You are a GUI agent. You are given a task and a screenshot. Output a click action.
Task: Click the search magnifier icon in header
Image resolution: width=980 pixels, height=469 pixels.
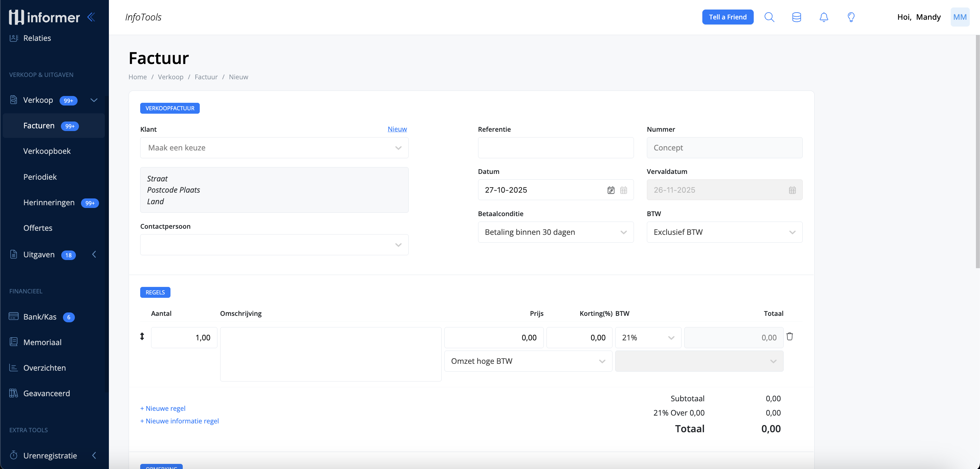[x=769, y=17]
